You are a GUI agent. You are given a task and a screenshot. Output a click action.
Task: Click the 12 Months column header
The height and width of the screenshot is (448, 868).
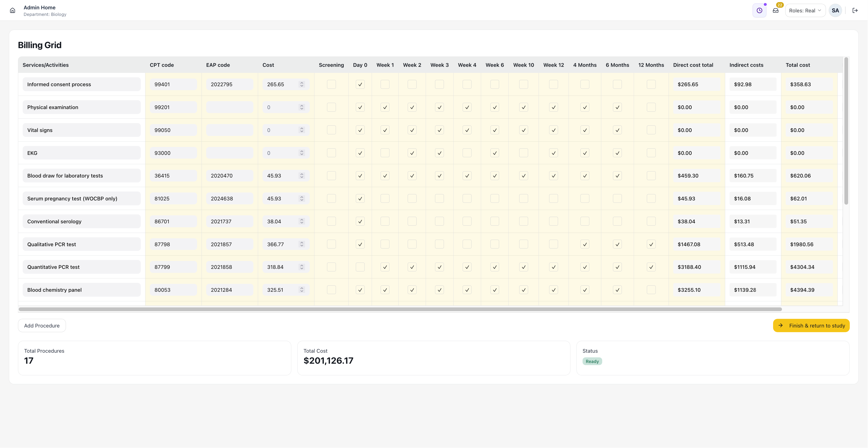coord(651,65)
